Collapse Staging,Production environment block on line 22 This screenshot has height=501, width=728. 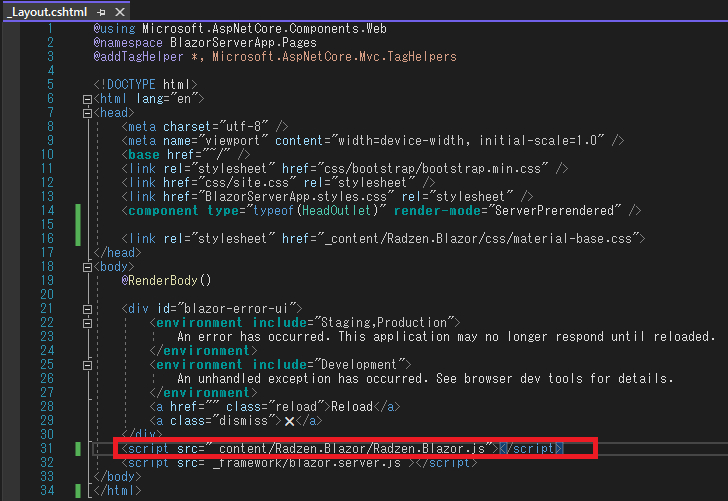pos(87,323)
